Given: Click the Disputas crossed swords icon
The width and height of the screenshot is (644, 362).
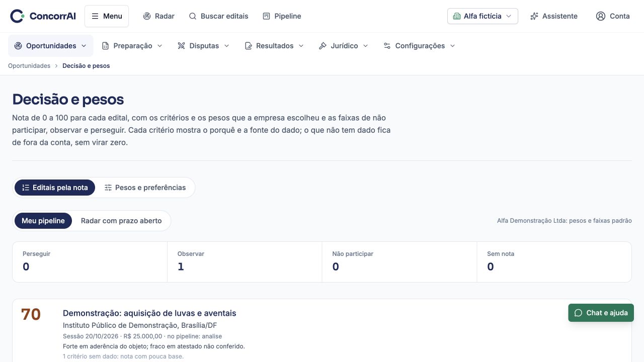Looking at the screenshot, I should (x=182, y=46).
